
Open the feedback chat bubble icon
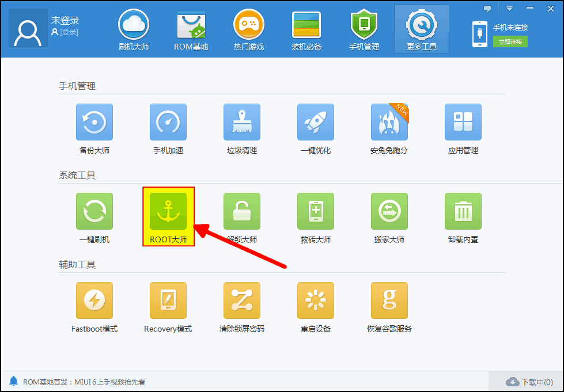(487, 9)
